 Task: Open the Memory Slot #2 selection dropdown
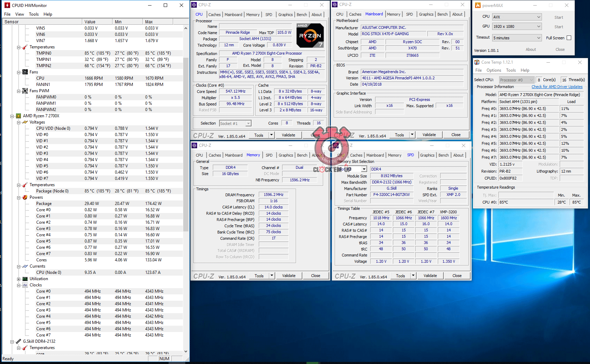(364, 169)
